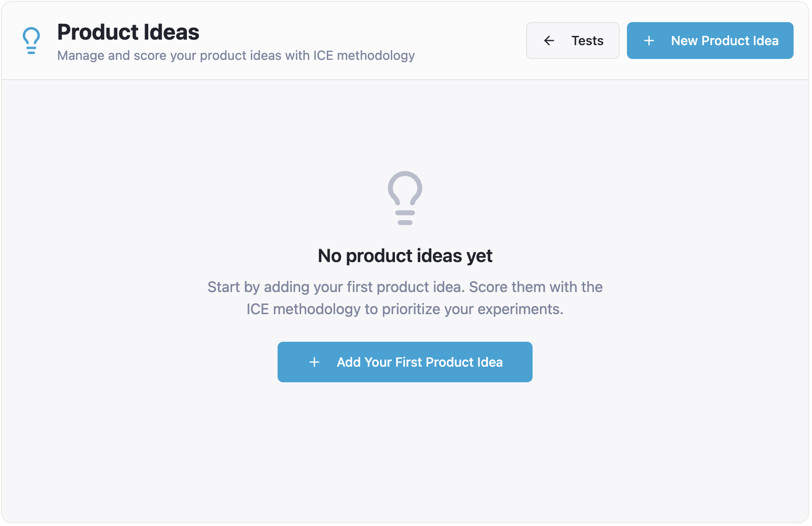This screenshot has height=526, width=812.
Task: Select the New Product Idea label text
Action: pyautogui.click(x=725, y=41)
